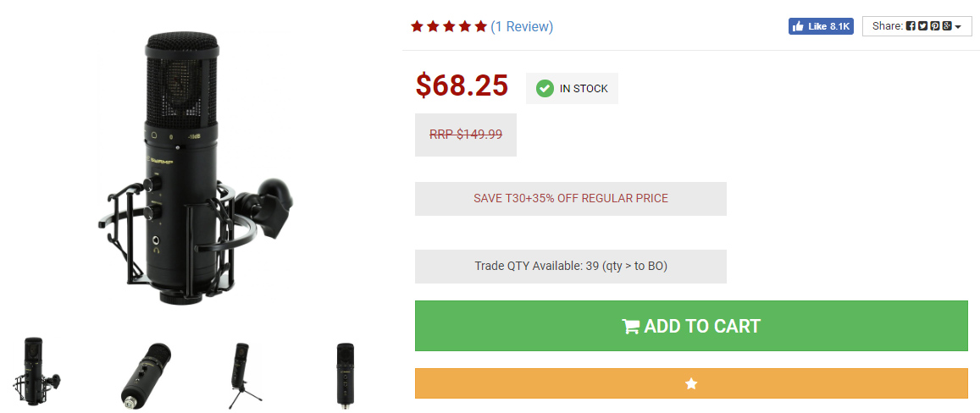
Task: Click the Trade QTY Available box
Action: coord(570,267)
